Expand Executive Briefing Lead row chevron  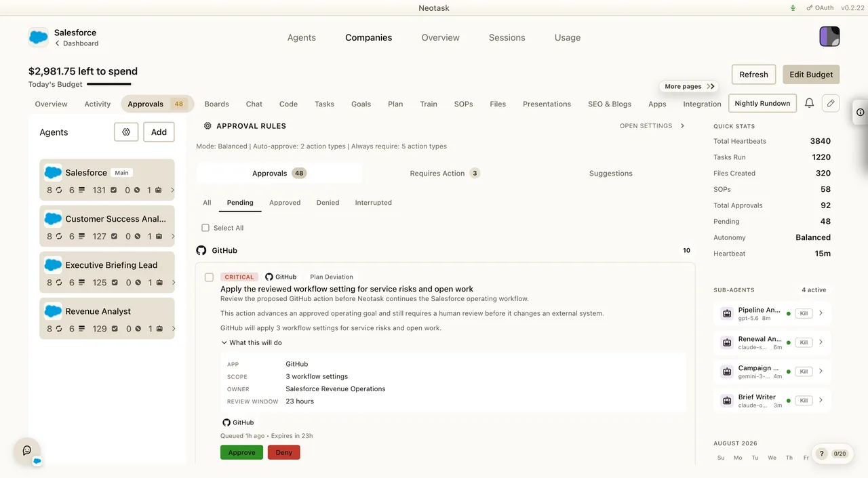coord(172,282)
